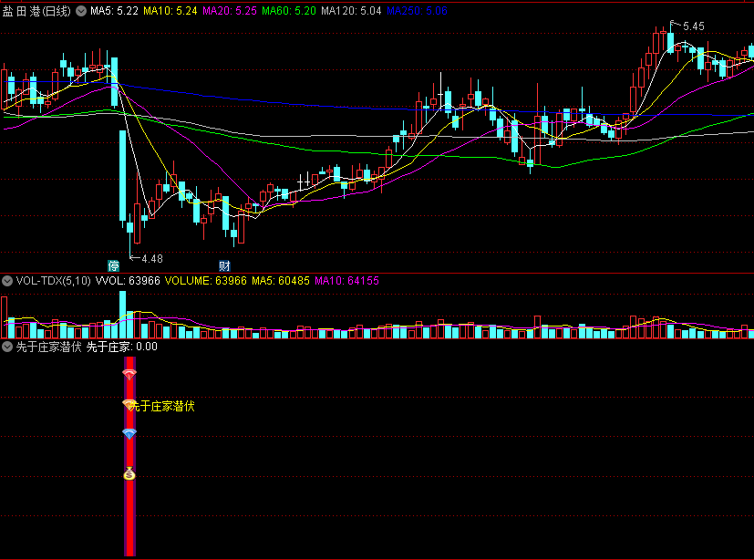
Task: Click the red diamond signal icon
Action: point(129,374)
